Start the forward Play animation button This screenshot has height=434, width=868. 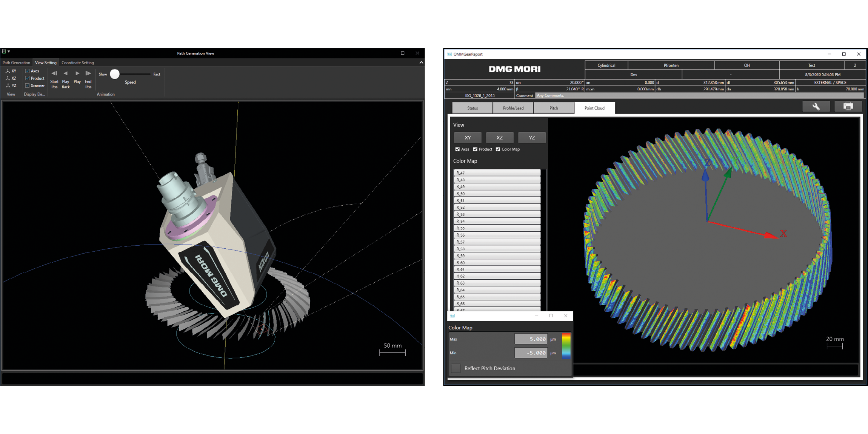77,77
